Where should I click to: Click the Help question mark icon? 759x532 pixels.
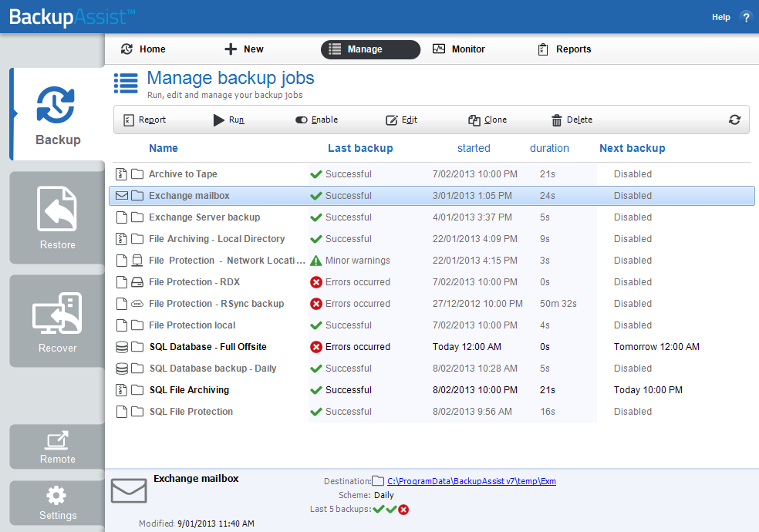pyautogui.click(x=745, y=18)
